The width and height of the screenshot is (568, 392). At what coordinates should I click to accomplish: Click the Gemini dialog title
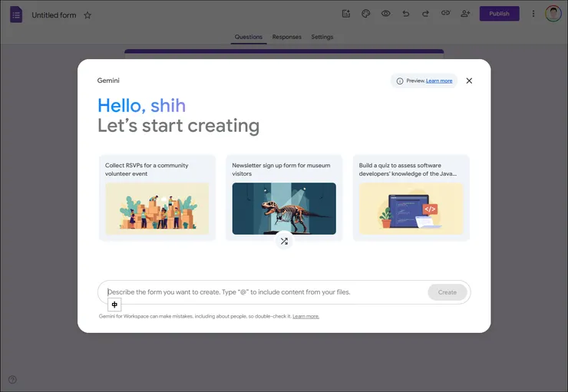(x=108, y=81)
